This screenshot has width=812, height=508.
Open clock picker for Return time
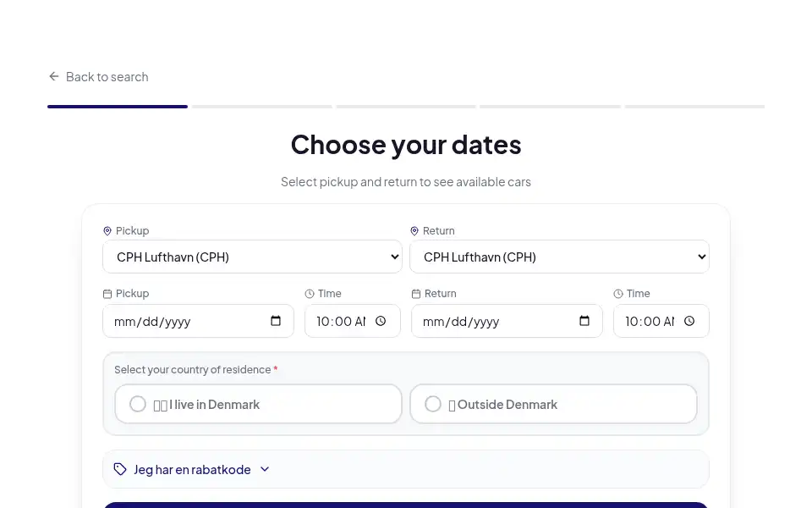pyautogui.click(x=689, y=321)
